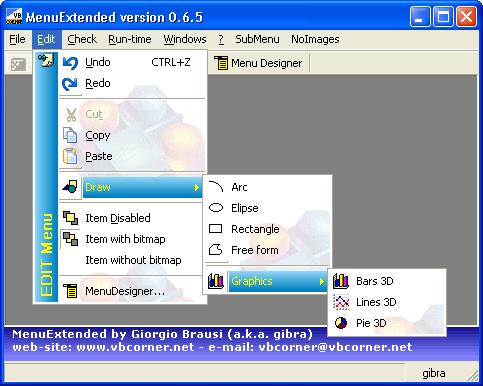Screen dimensions: 483x386
Task: Click the Draw shapes icon
Action: pos(70,187)
